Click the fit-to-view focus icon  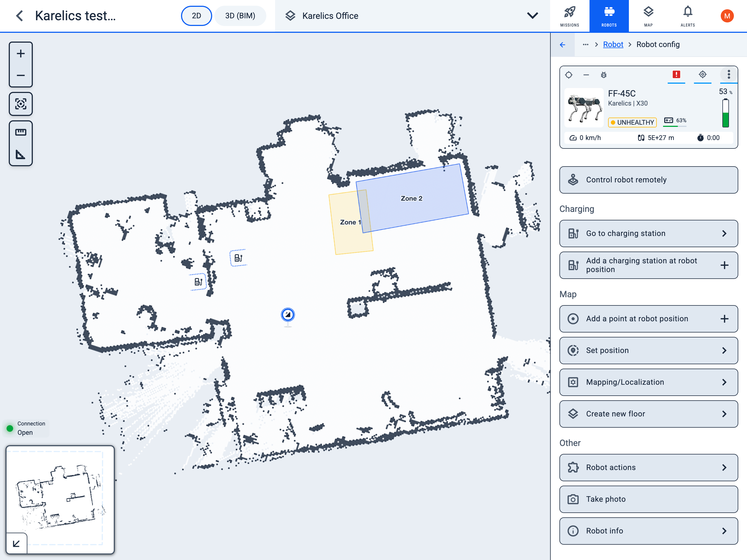tap(21, 104)
